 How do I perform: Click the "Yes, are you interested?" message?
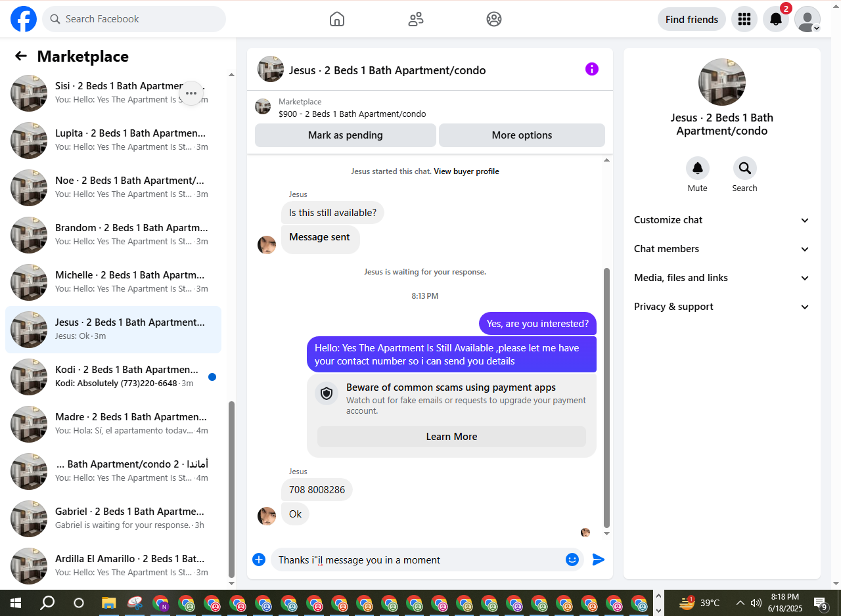(x=537, y=324)
